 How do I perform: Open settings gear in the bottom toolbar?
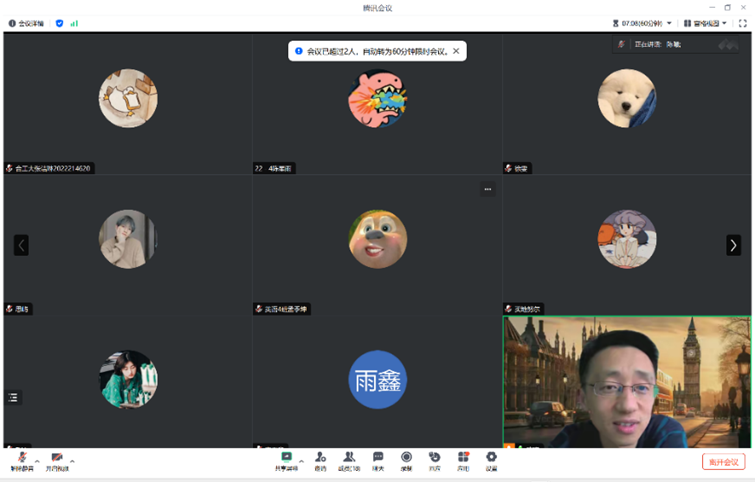click(x=491, y=460)
